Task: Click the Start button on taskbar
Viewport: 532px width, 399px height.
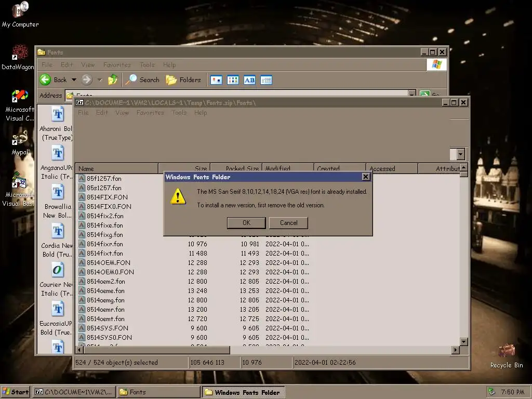Action: [x=16, y=392]
